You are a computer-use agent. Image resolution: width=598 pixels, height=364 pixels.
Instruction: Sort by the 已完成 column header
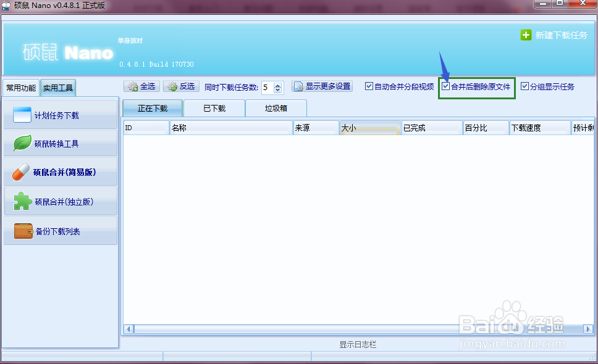[x=432, y=128]
